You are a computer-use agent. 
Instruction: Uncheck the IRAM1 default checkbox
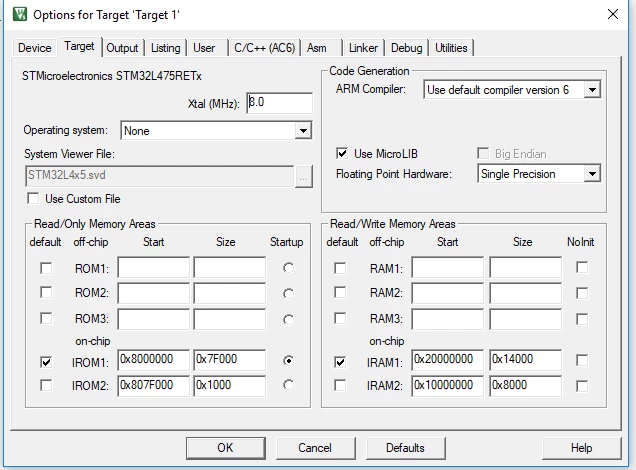pos(340,362)
